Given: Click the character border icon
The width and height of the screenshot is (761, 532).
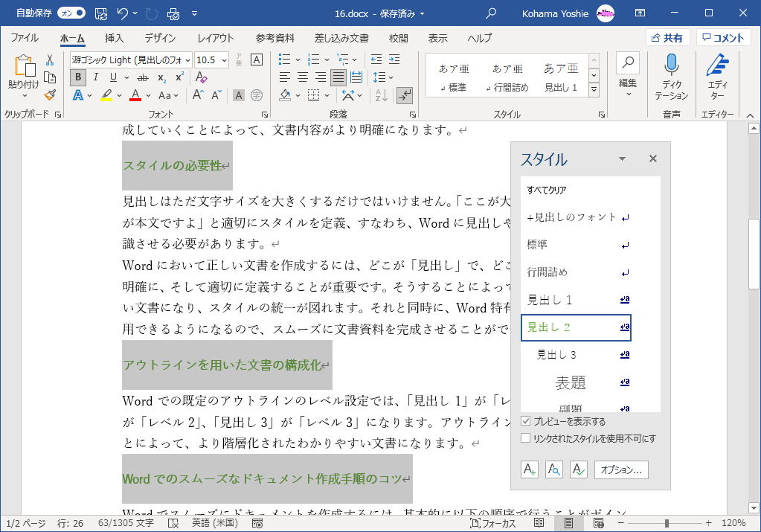Looking at the screenshot, I should [x=257, y=60].
